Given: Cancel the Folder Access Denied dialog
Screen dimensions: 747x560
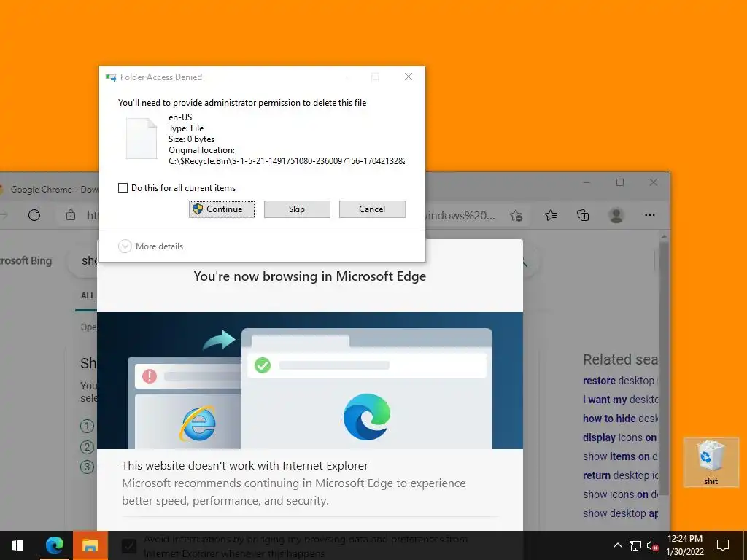Looking at the screenshot, I should 372,209.
